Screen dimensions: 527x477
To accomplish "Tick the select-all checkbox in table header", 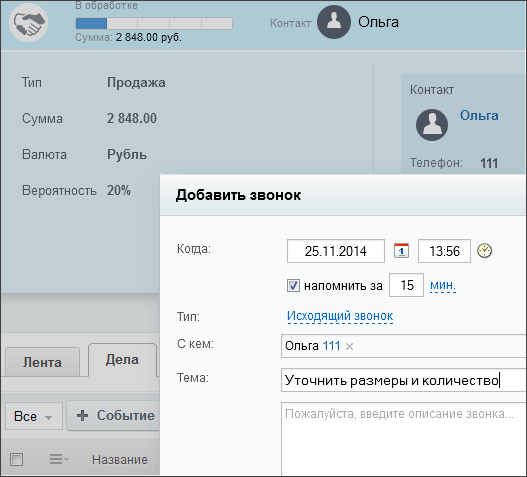I will click(x=16, y=459).
